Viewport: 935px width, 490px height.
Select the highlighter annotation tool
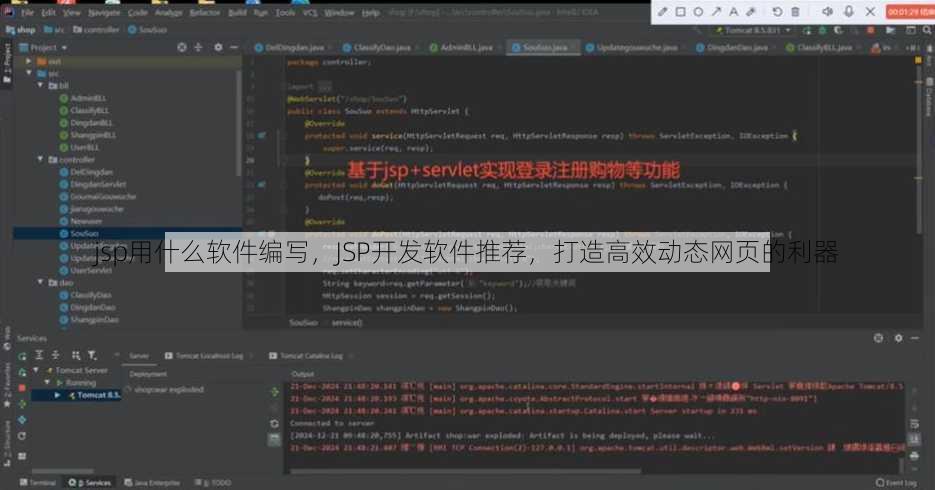pyautogui.click(x=751, y=11)
